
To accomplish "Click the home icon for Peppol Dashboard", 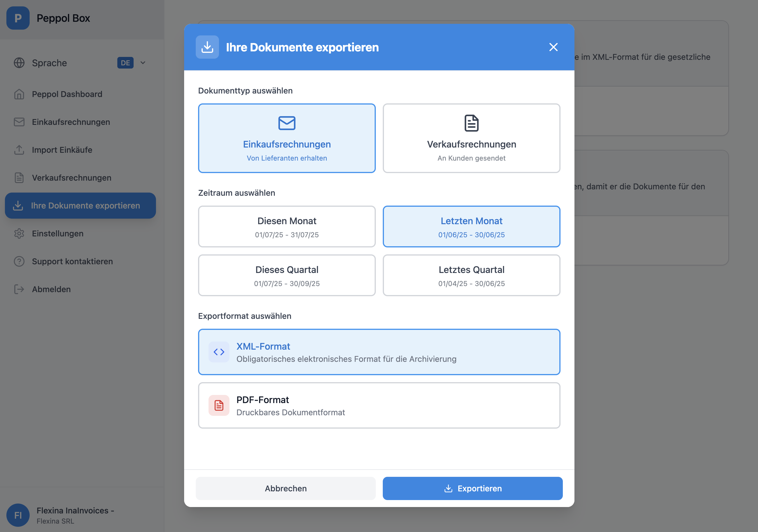I will pyautogui.click(x=19, y=94).
